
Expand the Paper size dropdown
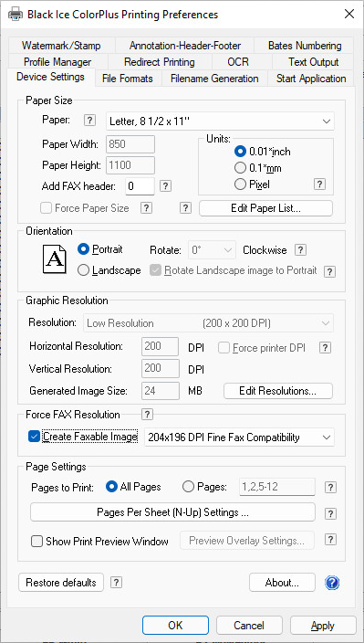[220, 121]
